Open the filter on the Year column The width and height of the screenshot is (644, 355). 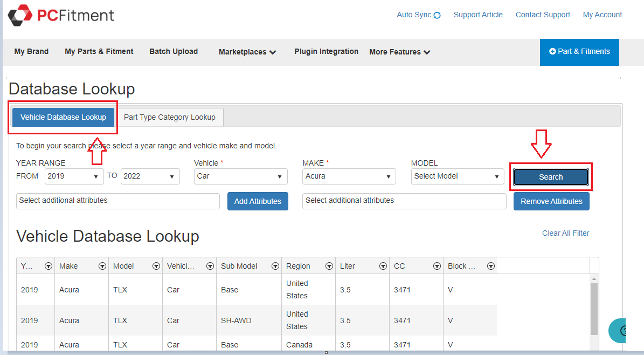pyautogui.click(x=49, y=266)
